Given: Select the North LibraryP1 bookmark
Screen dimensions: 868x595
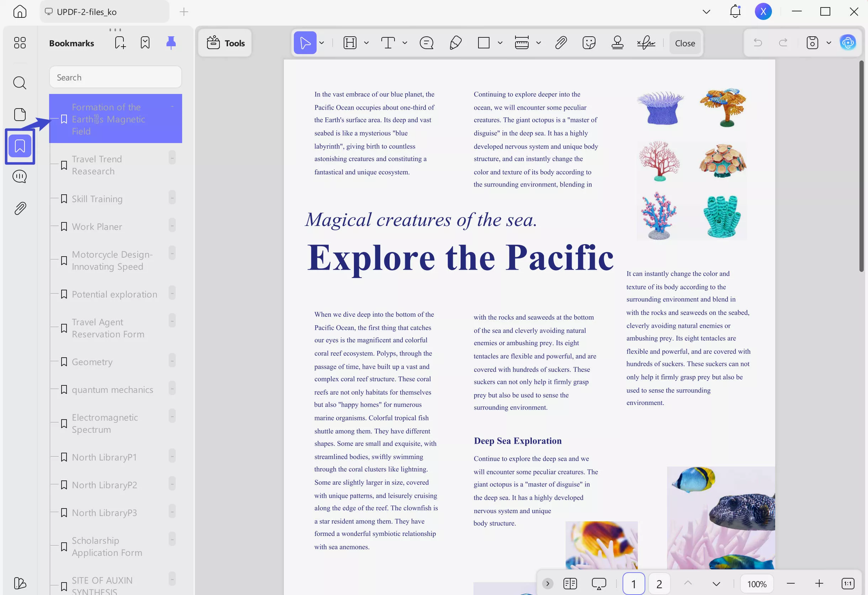Looking at the screenshot, I should click(x=115, y=457).
